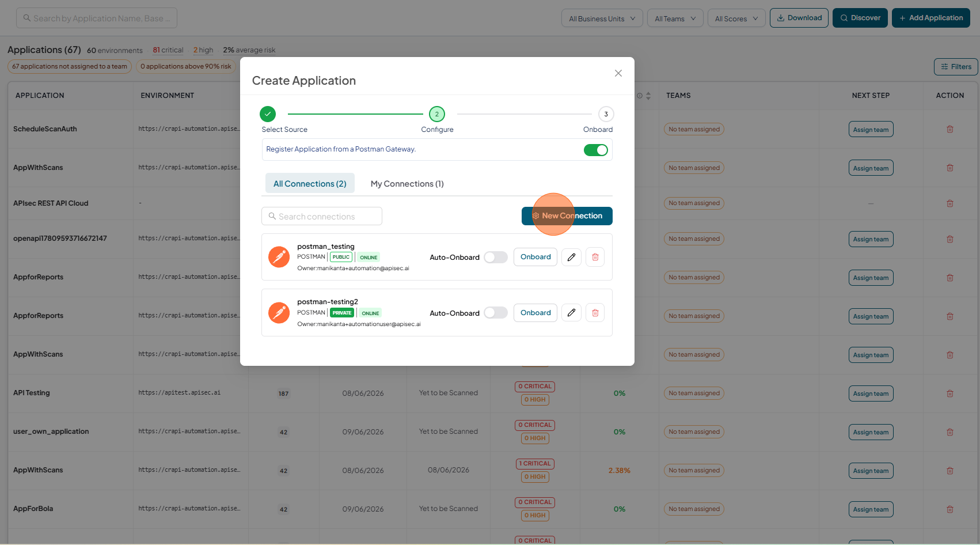The width and height of the screenshot is (980, 545).
Task: Expand the All Teams dropdown
Action: 675,18
